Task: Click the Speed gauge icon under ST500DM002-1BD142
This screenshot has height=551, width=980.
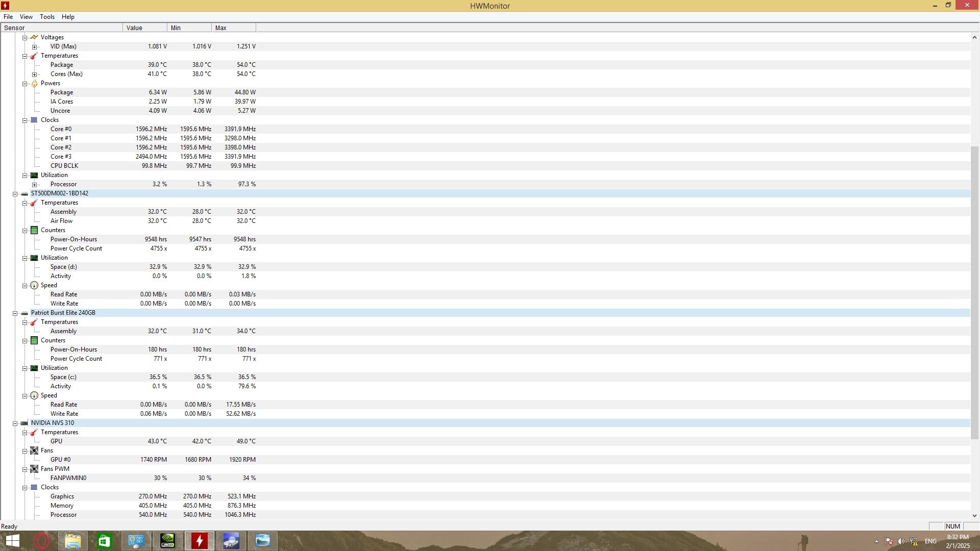Action: pos(34,285)
